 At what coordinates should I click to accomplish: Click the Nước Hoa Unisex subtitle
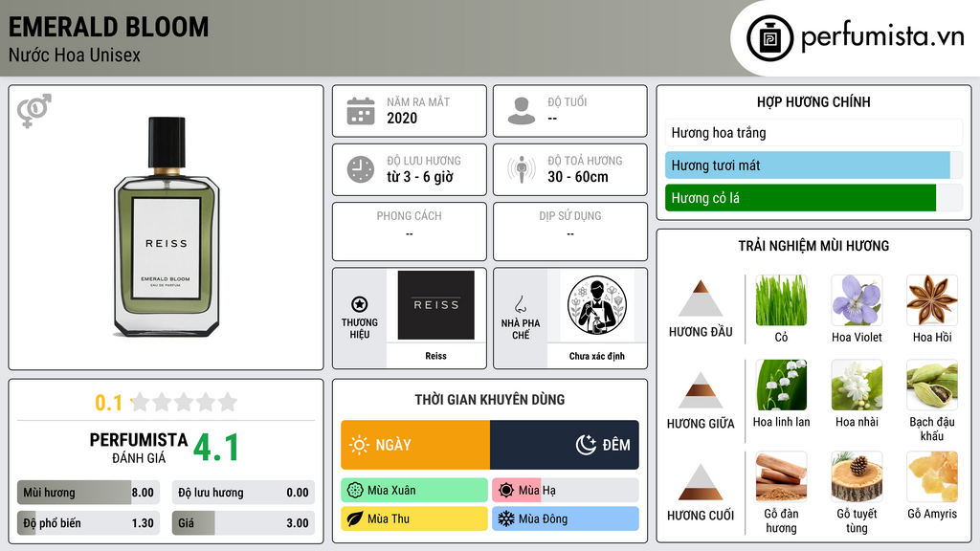click(75, 55)
